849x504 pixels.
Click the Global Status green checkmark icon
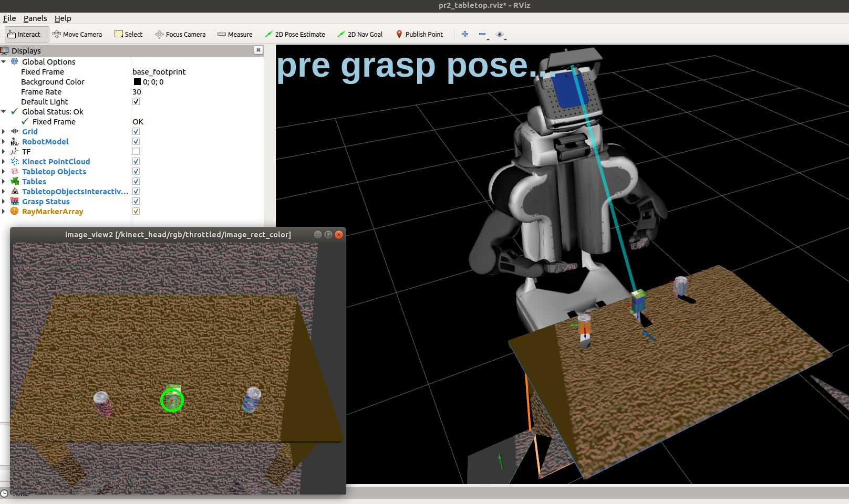15,111
